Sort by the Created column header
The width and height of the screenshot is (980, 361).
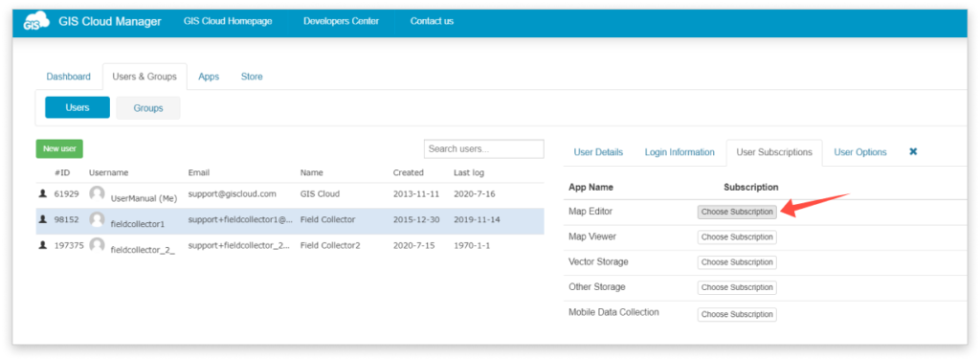pos(408,172)
